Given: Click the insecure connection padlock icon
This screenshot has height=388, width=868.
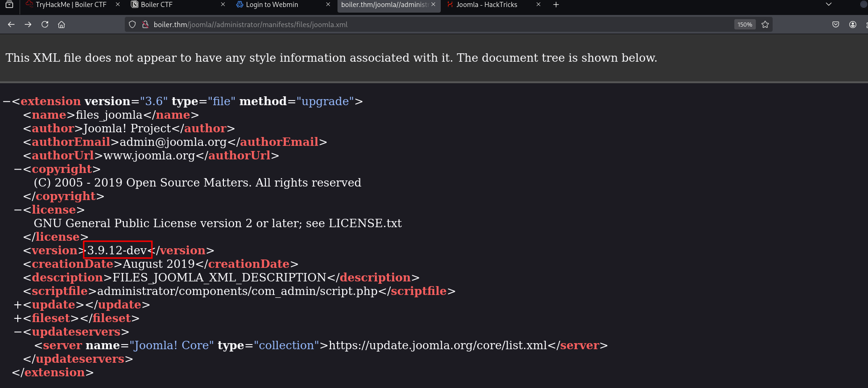Looking at the screenshot, I should (x=145, y=24).
